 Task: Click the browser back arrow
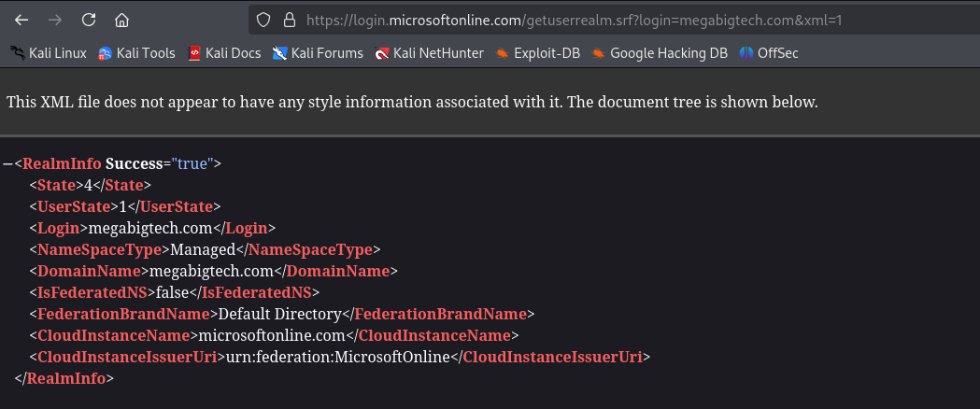(21, 20)
